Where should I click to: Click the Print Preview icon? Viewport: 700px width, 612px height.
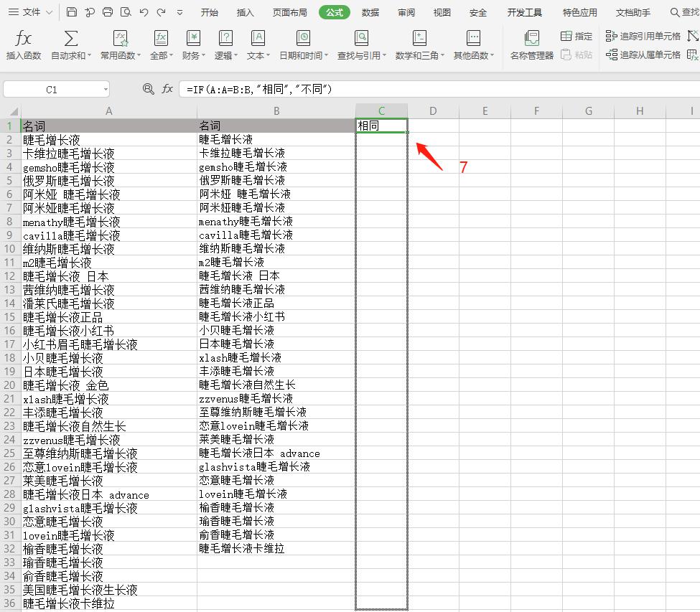click(x=126, y=12)
